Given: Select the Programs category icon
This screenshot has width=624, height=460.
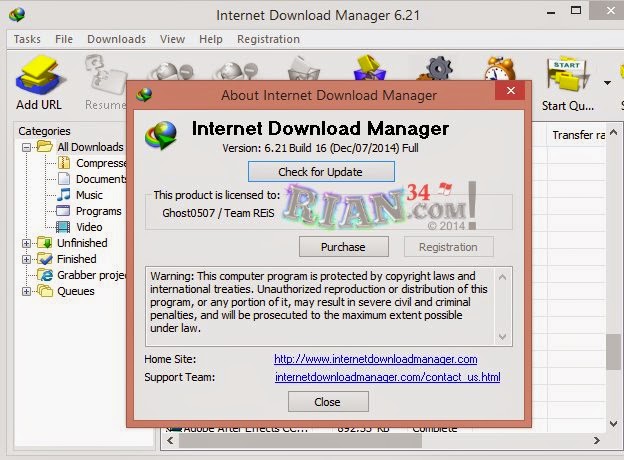Looking at the screenshot, I should [63, 211].
